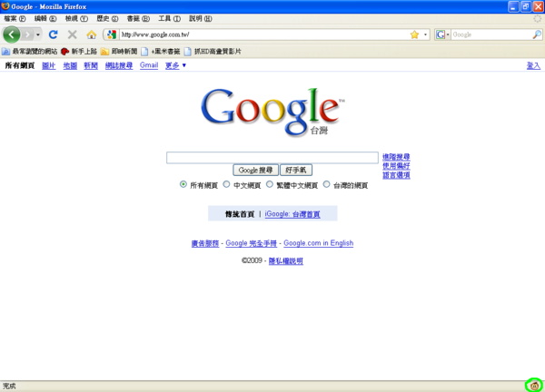
Task: Click the forward navigation arrow
Action: coord(26,34)
